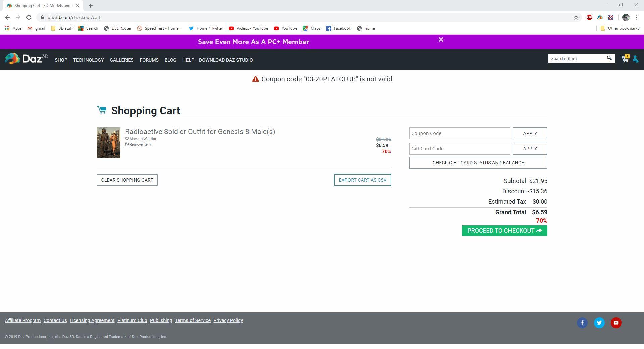The height and width of the screenshot is (349, 644).
Task: Click DOWNLOAD DAZ STUDIO
Action: tap(226, 60)
